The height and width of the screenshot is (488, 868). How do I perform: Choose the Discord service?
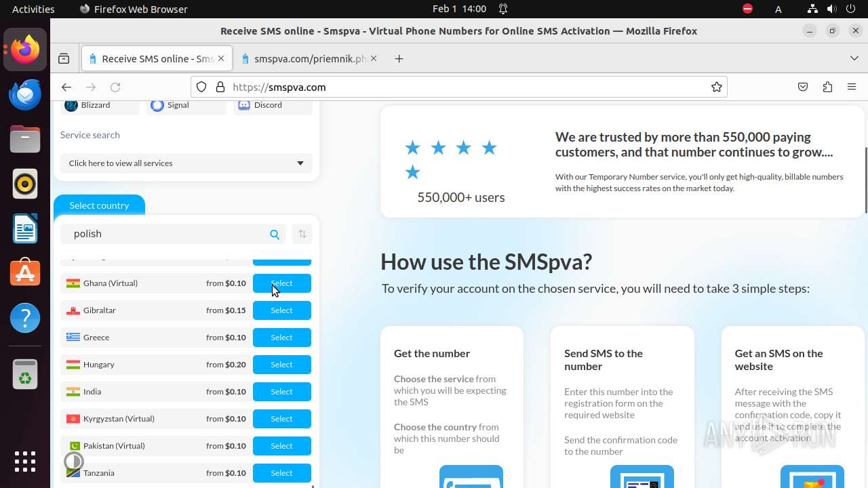point(273,106)
